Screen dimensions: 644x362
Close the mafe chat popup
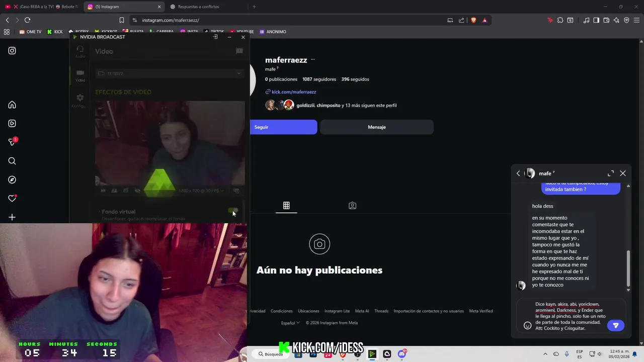tap(623, 173)
